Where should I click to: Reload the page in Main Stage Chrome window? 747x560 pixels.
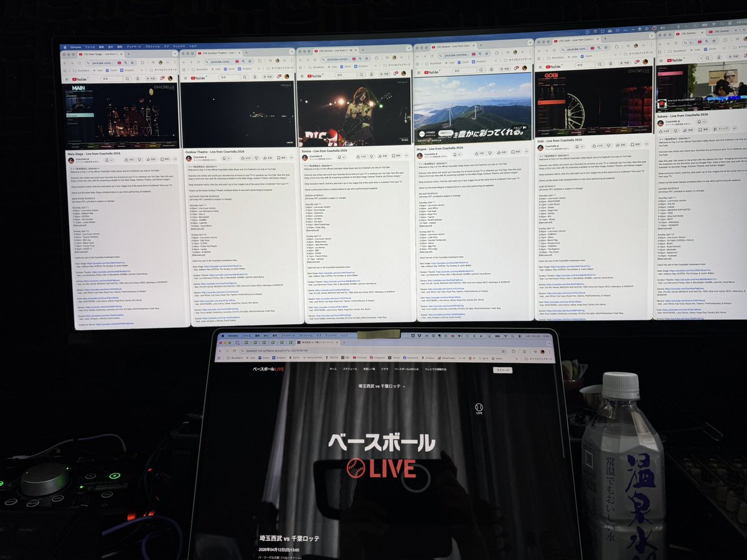tap(79, 63)
